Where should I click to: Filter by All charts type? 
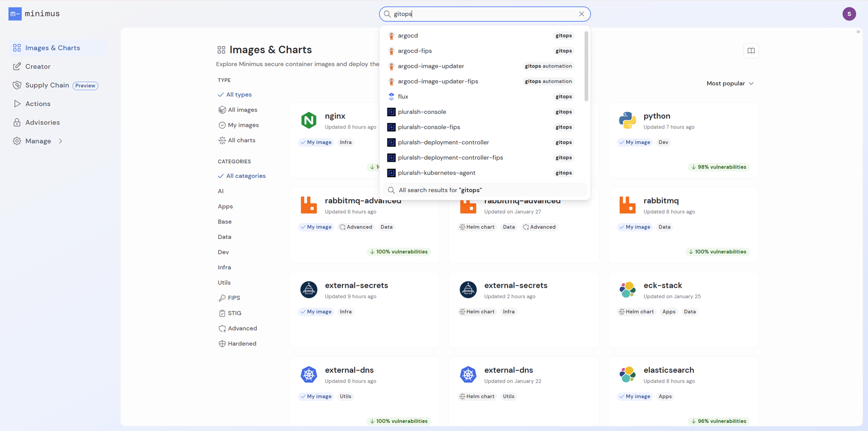coord(237,141)
